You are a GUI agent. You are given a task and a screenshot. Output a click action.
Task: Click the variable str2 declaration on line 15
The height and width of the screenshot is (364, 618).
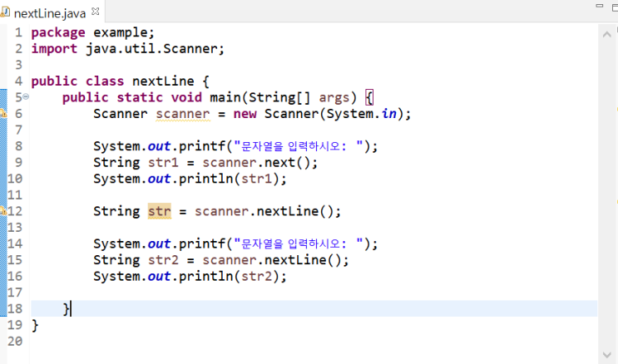click(163, 260)
